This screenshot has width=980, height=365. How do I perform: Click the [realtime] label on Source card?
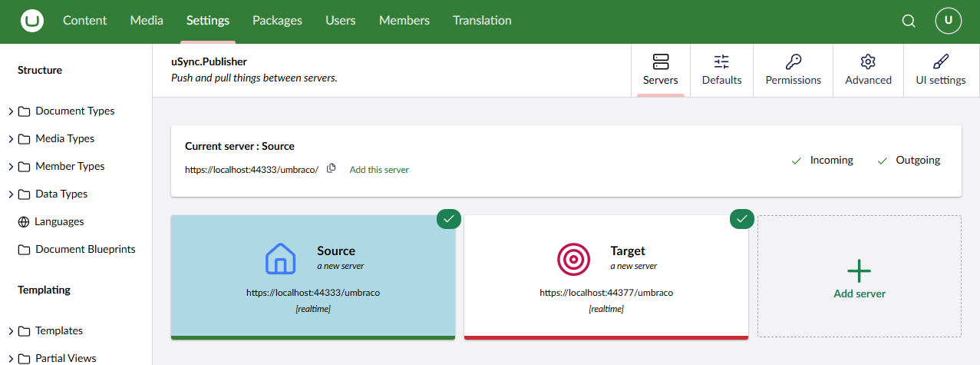tap(313, 309)
